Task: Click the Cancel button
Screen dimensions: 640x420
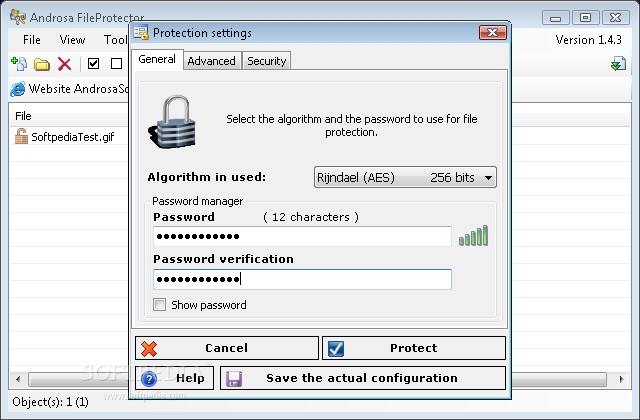Action: pyautogui.click(x=227, y=348)
